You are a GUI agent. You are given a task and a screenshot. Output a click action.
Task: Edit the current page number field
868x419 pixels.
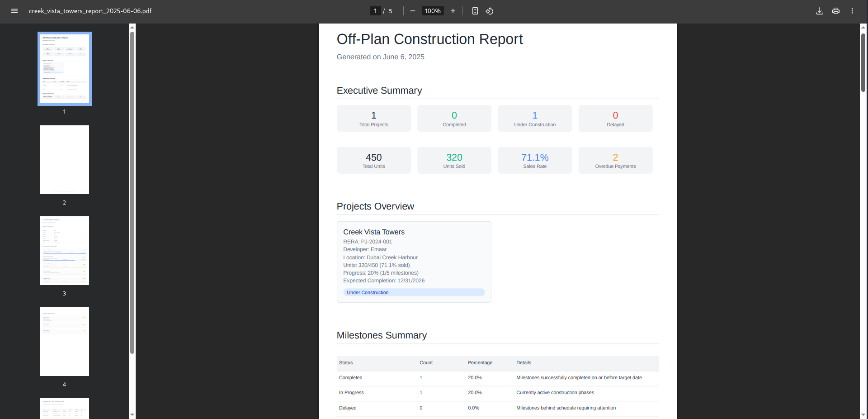point(375,11)
